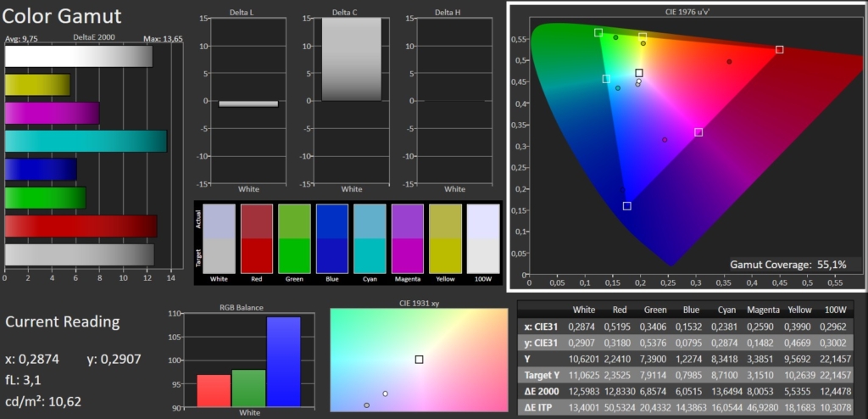Click the 100W swatch tile
Viewport: 868px width, 419px height.
(483, 238)
